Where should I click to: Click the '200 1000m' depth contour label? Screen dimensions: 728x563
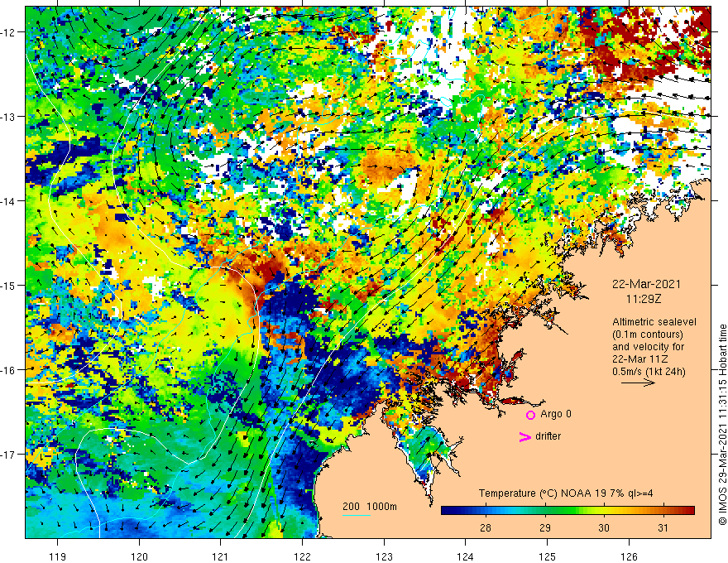pos(370,507)
